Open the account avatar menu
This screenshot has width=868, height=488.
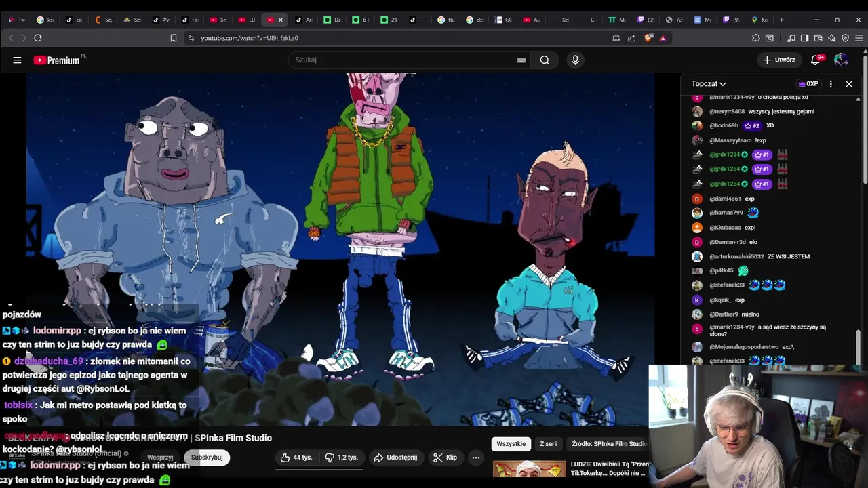pos(841,60)
